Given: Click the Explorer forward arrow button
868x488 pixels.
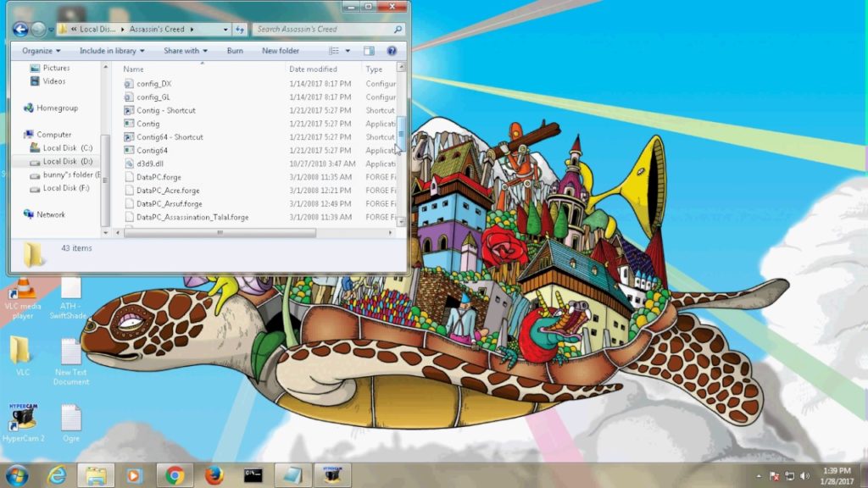Looking at the screenshot, I should tap(38, 30).
